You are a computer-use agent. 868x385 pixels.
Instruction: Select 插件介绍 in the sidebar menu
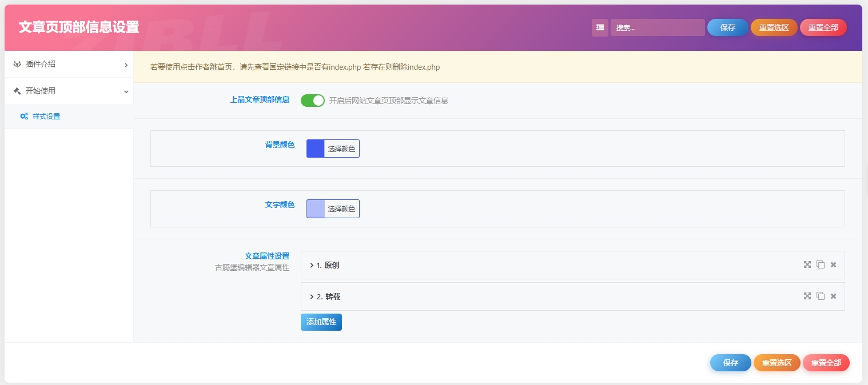(x=41, y=65)
